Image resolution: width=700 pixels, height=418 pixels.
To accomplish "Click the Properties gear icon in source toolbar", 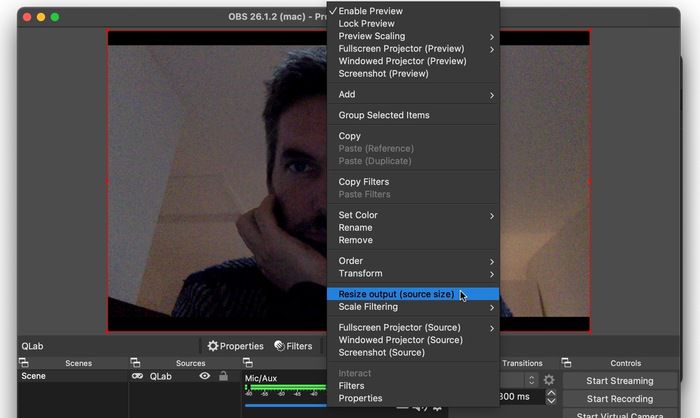I will pyautogui.click(x=213, y=346).
